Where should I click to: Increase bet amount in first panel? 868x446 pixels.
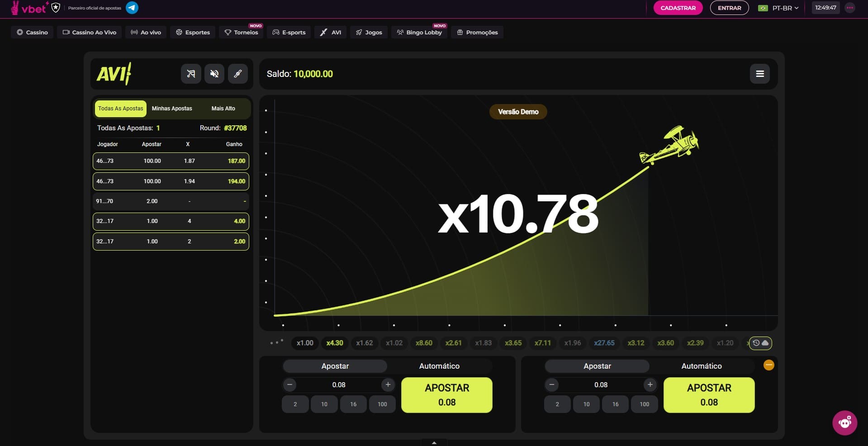(x=388, y=385)
